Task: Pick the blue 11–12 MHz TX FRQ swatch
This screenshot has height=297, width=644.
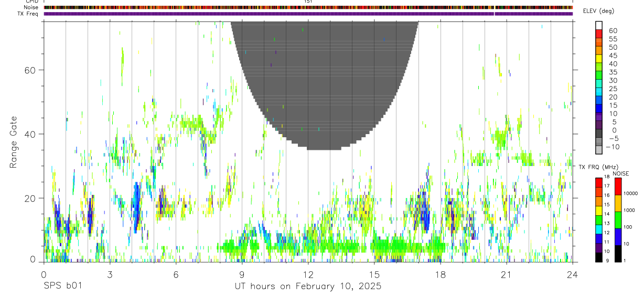Action: click(599, 238)
